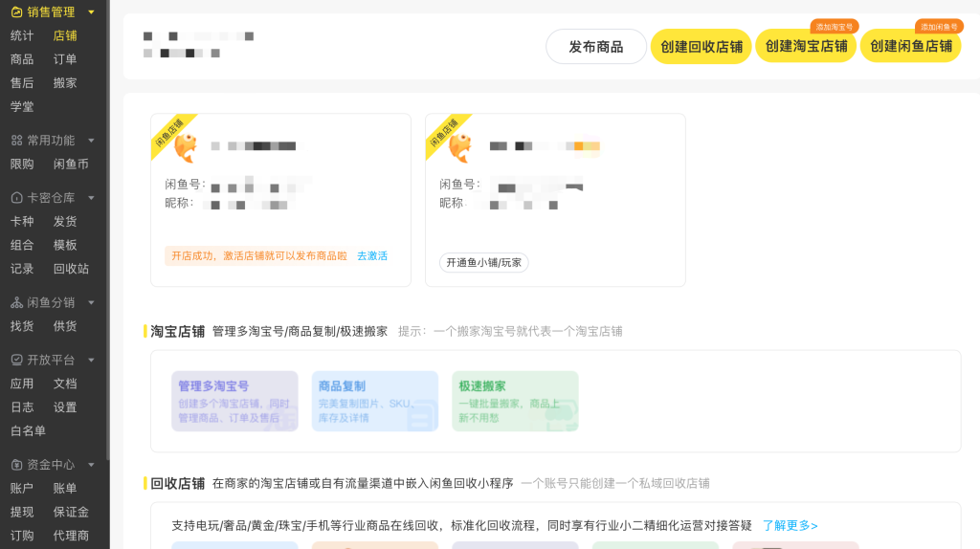Go to 售后 in sidebar
The height and width of the screenshot is (549, 980).
coord(22,83)
